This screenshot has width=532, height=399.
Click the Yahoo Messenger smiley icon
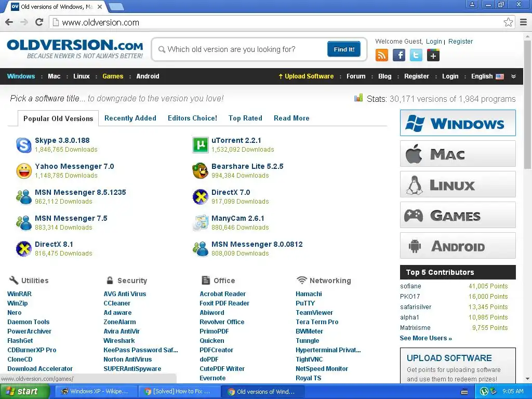click(x=24, y=171)
